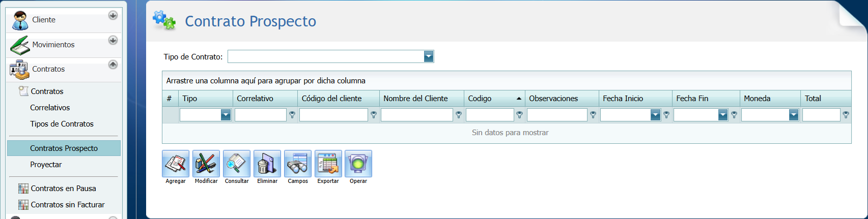Sort by Observaciones column header
The image size is (868, 219).
pyautogui.click(x=562, y=99)
